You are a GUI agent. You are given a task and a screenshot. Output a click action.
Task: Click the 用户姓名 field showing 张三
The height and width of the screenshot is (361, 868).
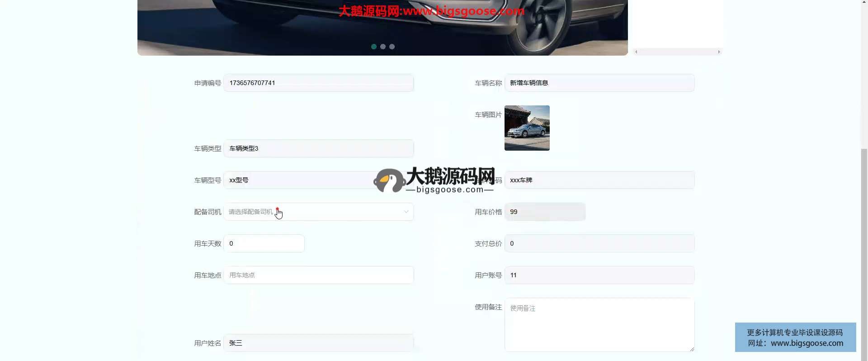pyautogui.click(x=318, y=343)
